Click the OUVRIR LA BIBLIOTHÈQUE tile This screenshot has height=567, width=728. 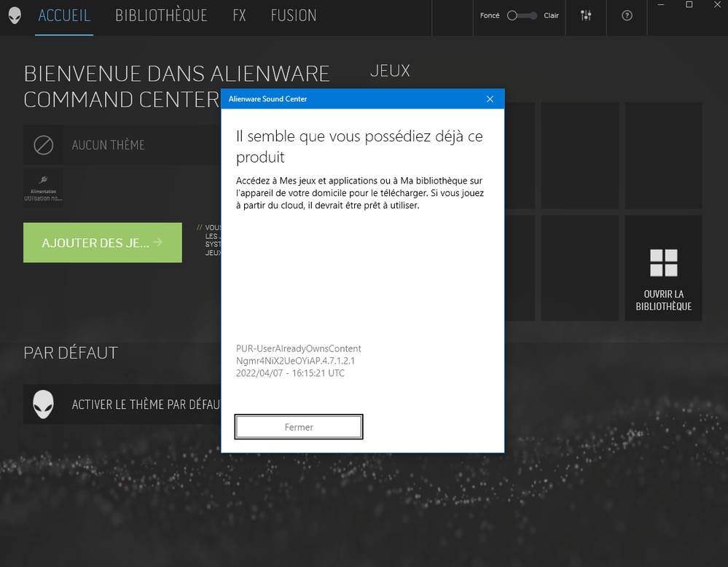[x=663, y=268]
